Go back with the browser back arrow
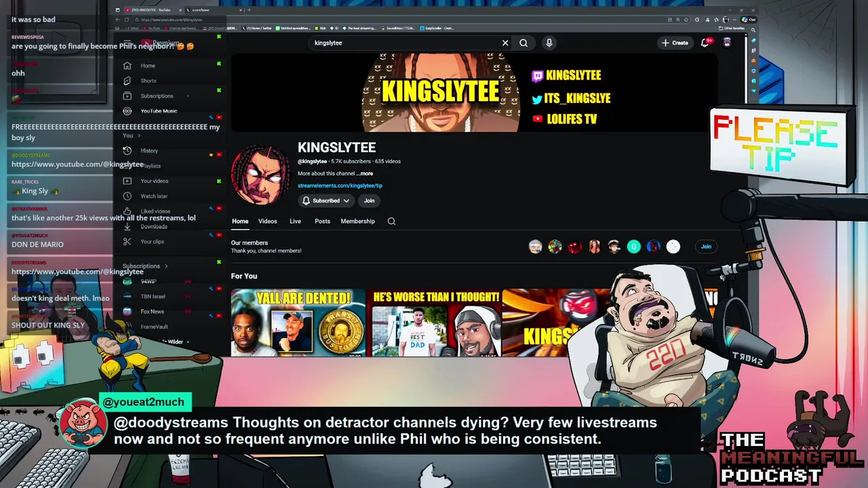This screenshot has width=868, height=488. tap(119, 20)
